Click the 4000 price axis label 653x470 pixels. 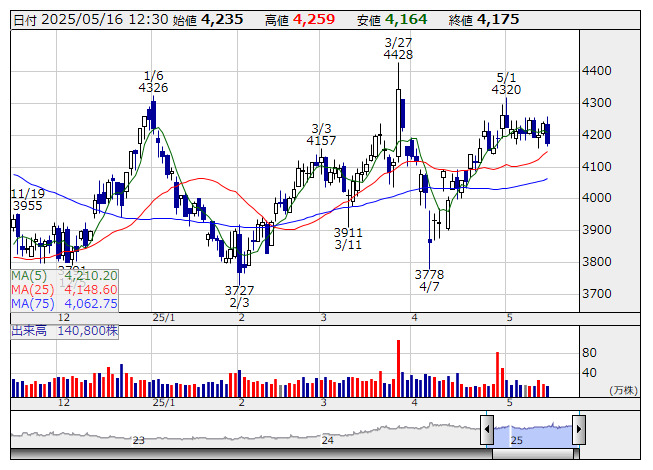(x=597, y=198)
